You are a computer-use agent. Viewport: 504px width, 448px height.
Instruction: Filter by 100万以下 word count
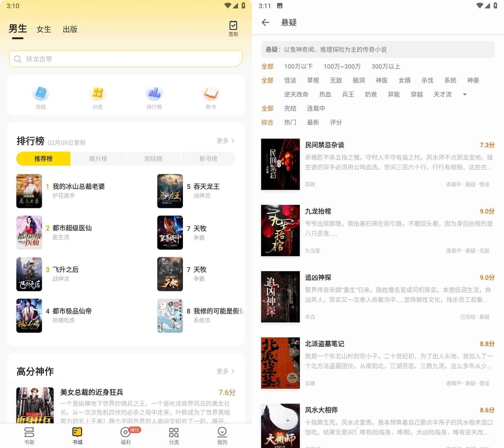point(298,66)
